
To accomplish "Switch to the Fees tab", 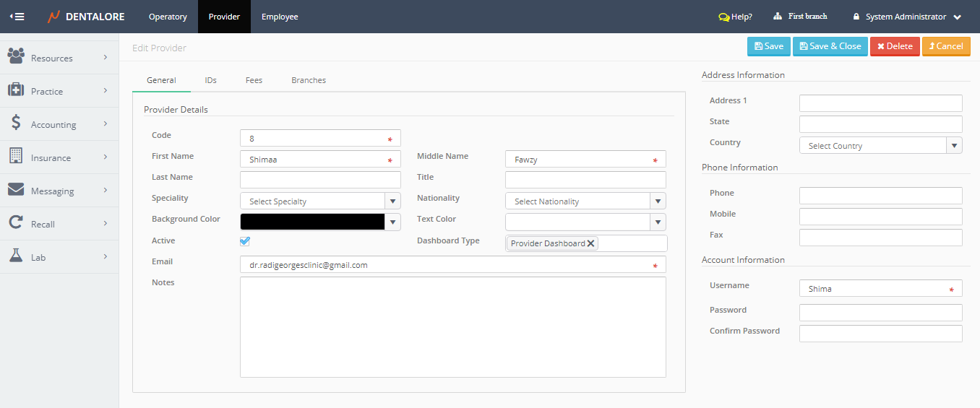I will point(254,80).
